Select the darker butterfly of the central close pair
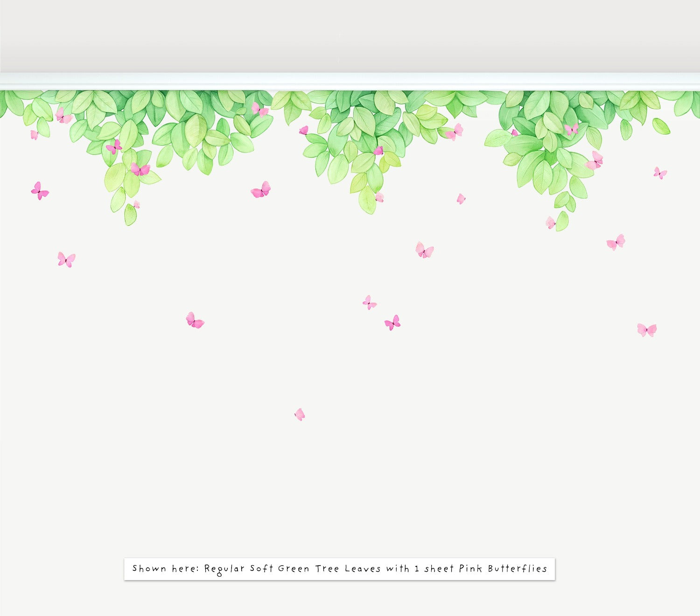This screenshot has width=700, height=616. (x=392, y=322)
